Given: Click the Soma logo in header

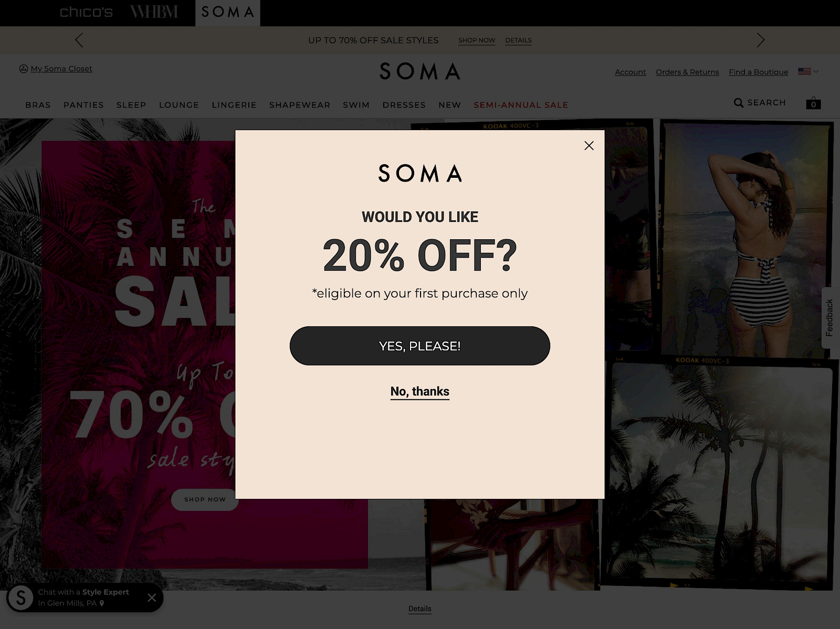Looking at the screenshot, I should tap(420, 71).
